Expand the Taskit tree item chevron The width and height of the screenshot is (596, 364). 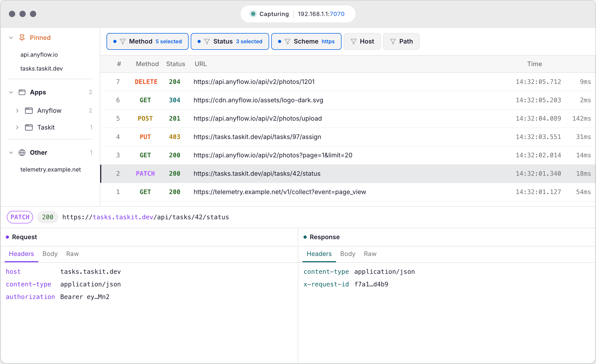[17, 127]
